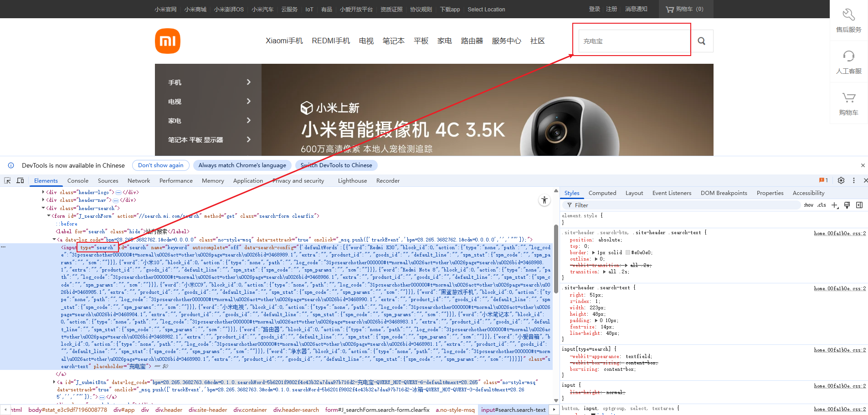Click the Don't show again button
This screenshot has width=868, height=415.
click(161, 165)
